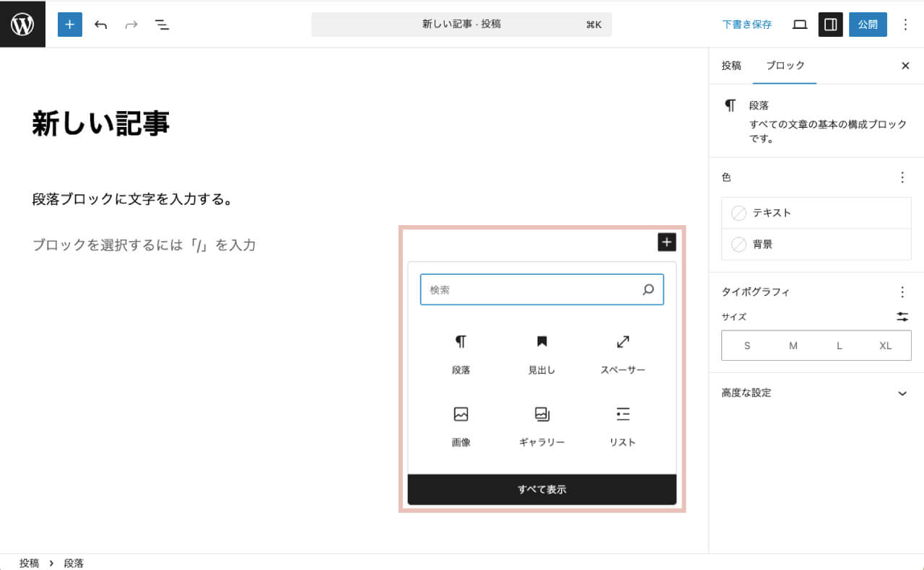Save the draft via 下書き保存
Screen dimensions: 924x570
[747, 24]
